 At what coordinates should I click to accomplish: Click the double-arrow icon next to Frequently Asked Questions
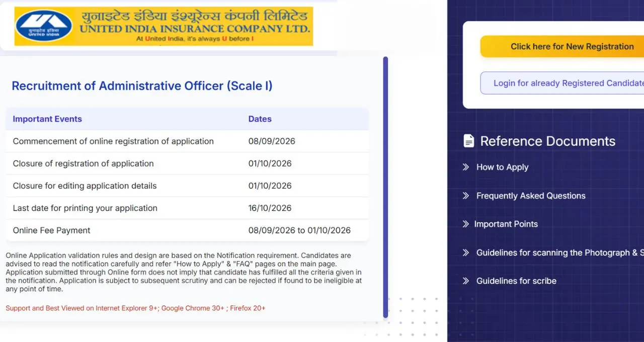coord(466,196)
